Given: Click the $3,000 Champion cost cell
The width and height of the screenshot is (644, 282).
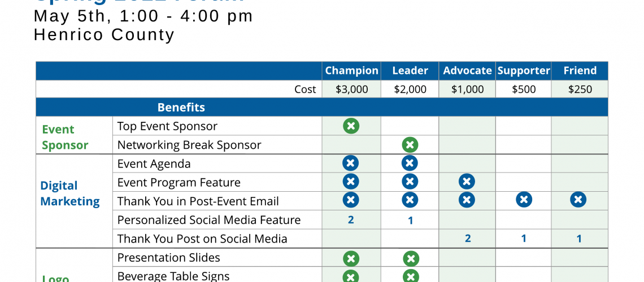Looking at the screenshot, I should [351, 89].
